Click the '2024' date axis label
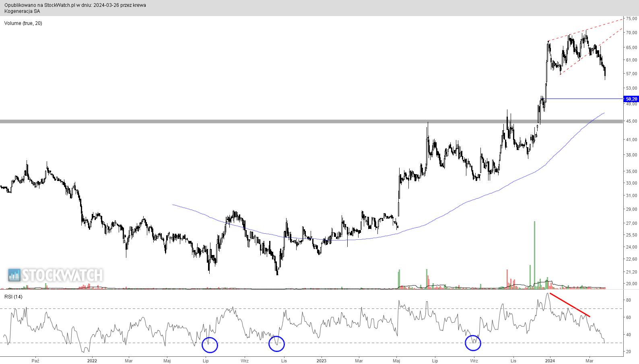Screen dimensions: 639x364 550,361
